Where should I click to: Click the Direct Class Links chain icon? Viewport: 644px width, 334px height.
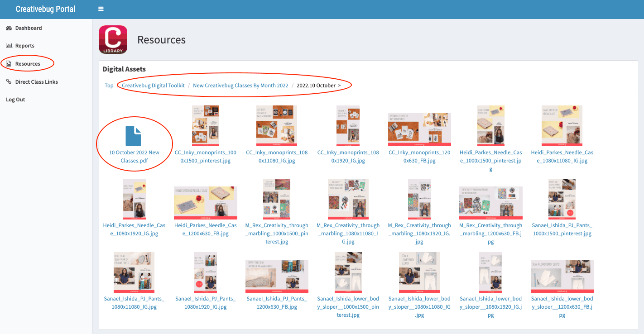[x=9, y=82]
